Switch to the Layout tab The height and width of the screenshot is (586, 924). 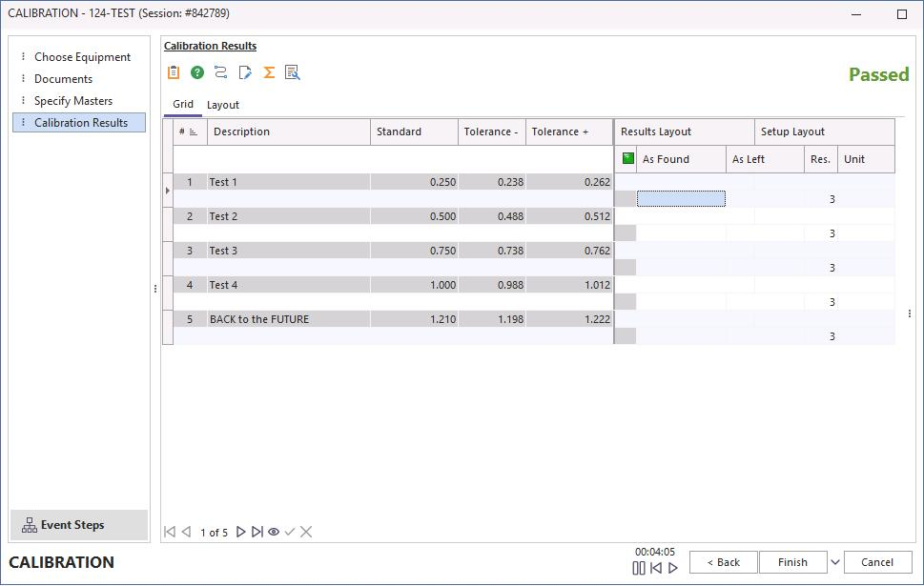pyautogui.click(x=223, y=105)
